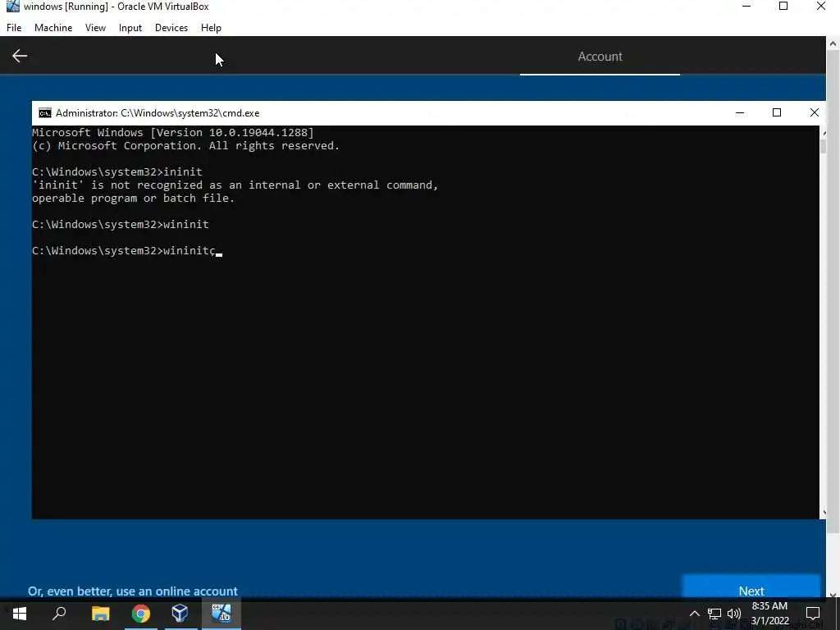Viewport: 840px width, 630px height.
Task: Click the VirtualBox window scroll up arrow
Action: [833, 44]
